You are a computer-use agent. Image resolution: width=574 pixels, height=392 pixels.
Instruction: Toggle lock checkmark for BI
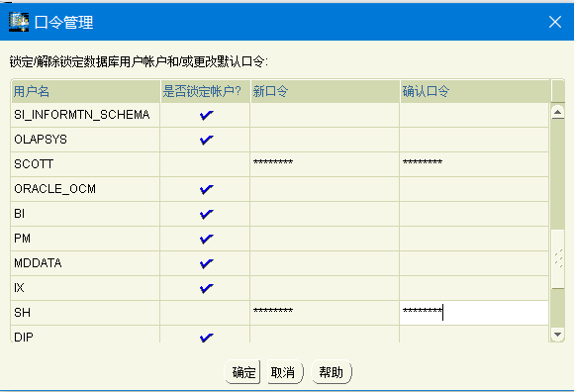pos(207,214)
